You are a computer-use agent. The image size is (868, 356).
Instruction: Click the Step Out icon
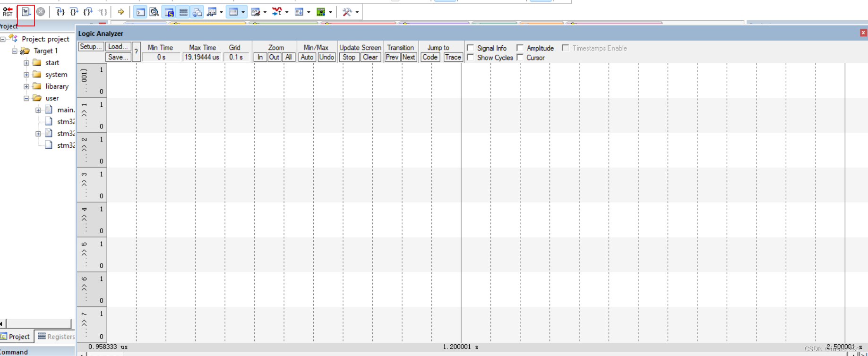coord(88,12)
